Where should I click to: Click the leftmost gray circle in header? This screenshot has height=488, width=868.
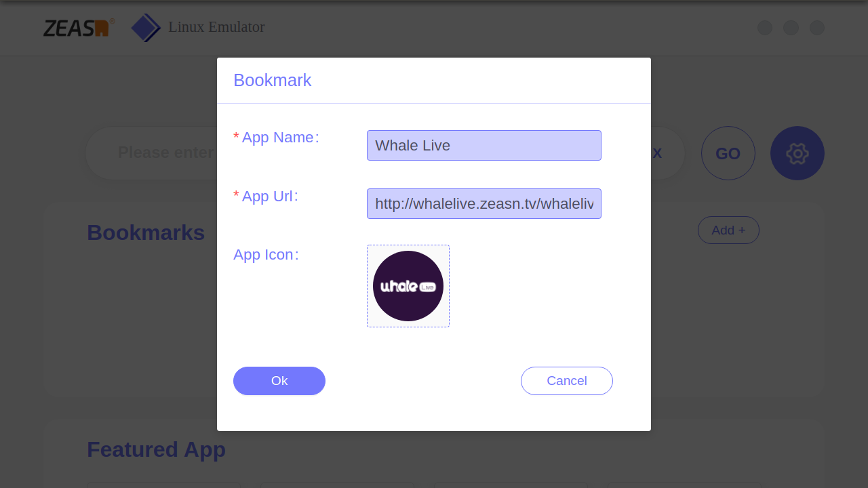click(x=765, y=28)
